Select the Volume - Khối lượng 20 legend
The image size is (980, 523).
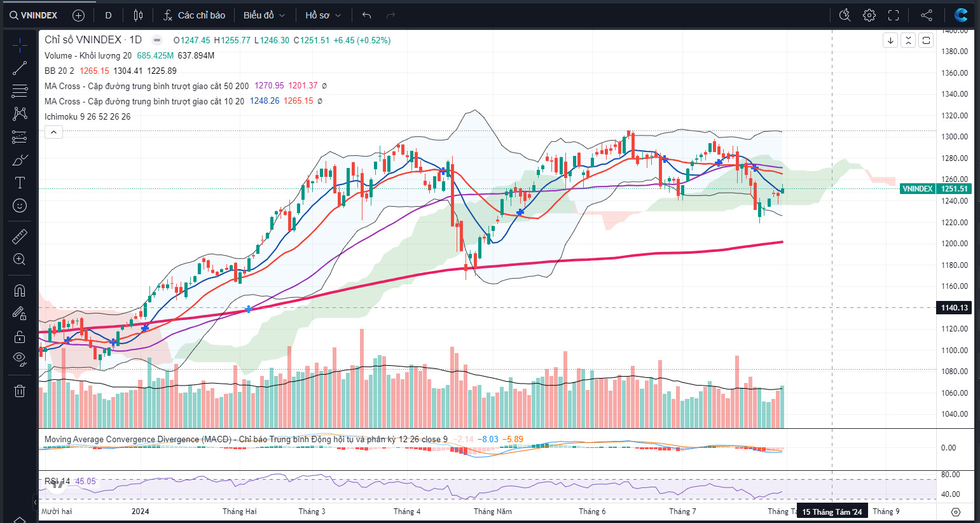(88, 55)
